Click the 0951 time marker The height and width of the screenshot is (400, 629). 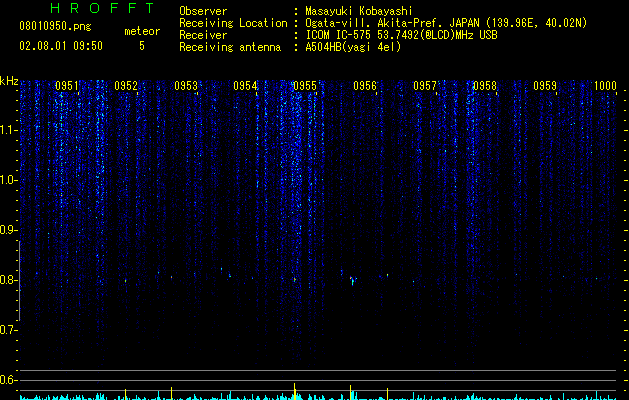pyautogui.click(x=67, y=86)
